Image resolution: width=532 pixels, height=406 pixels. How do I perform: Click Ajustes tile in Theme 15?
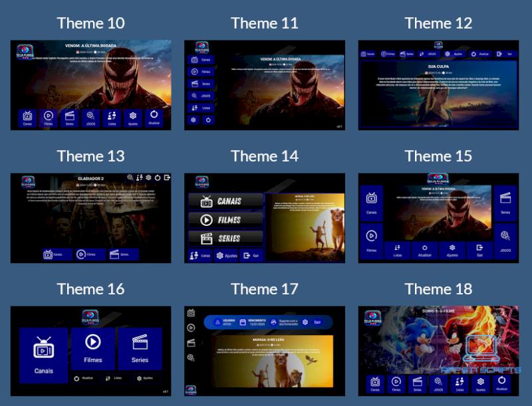tap(452, 251)
